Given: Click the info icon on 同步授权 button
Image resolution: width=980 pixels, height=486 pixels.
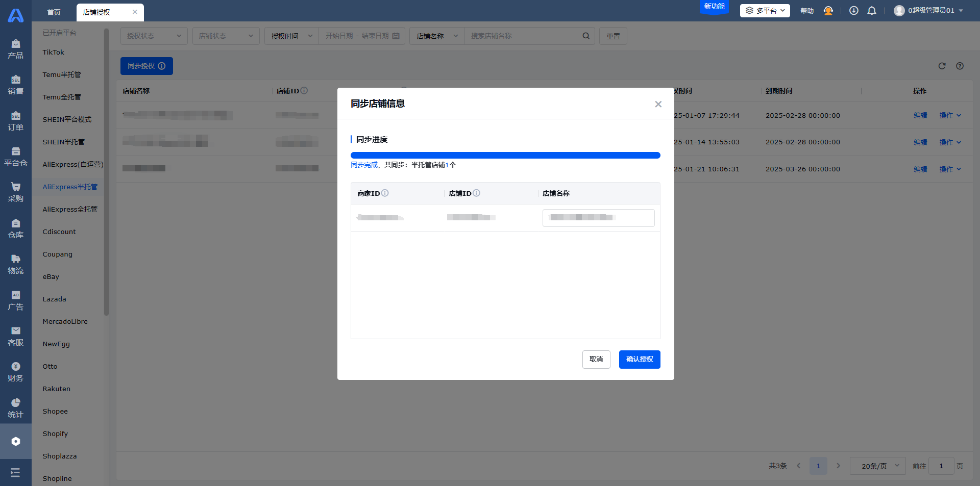Looking at the screenshot, I should point(162,66).
